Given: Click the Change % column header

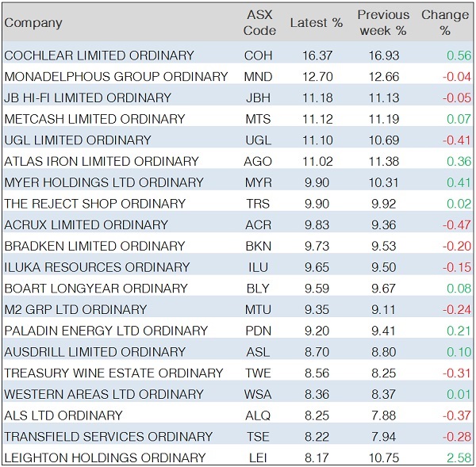Looking at the screenshot, I should 445,23.
